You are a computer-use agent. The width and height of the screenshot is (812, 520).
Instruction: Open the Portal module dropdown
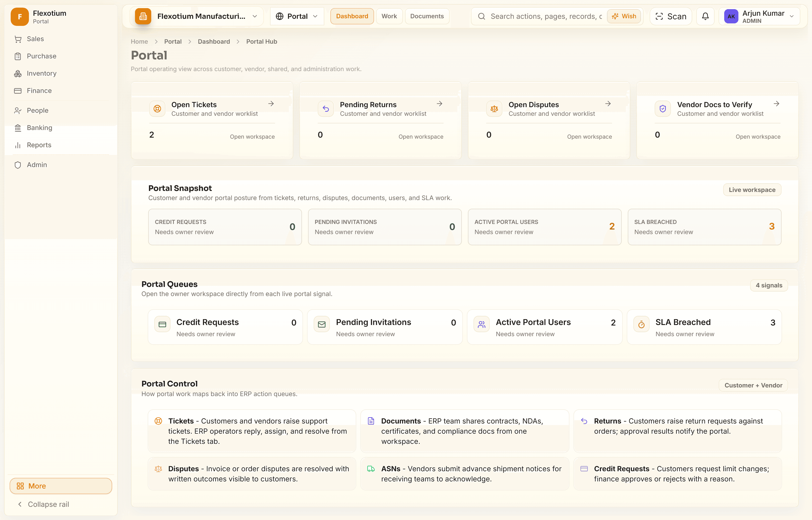click(x=297, y=16)
